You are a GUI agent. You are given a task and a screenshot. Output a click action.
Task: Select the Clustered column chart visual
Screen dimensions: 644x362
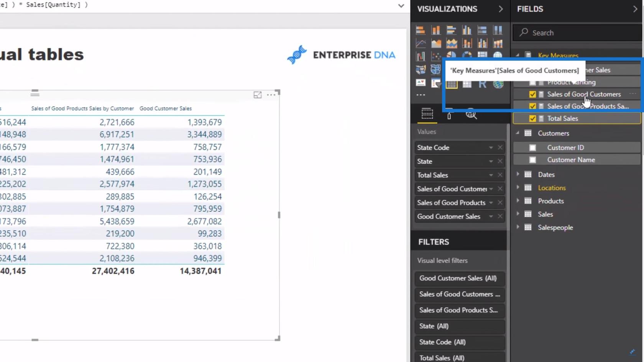click(x=467, y=30)
